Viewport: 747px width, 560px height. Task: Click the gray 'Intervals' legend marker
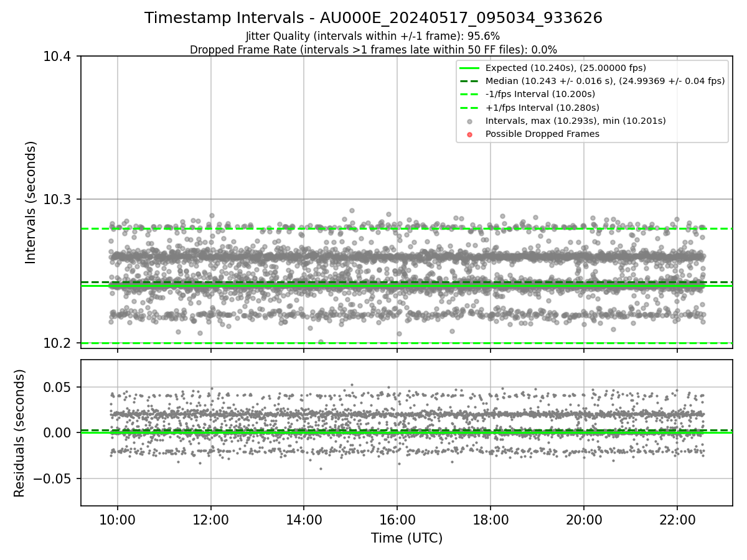469,121
